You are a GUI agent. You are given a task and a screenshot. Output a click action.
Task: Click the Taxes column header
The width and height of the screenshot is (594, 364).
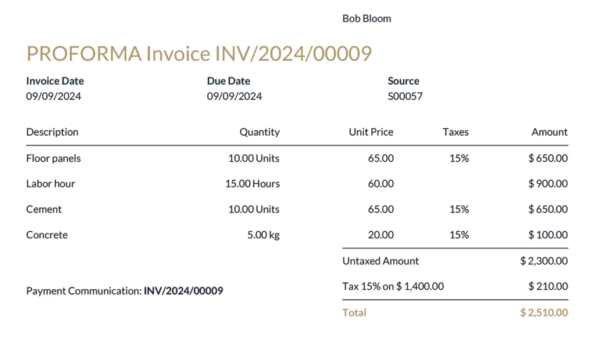tap(455, 132)
